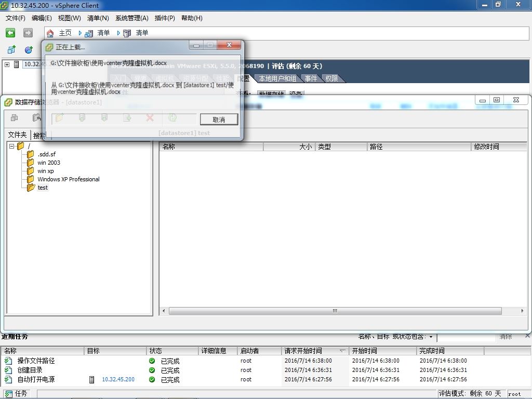Click the win 2003 folder icon

coord(31,163)
